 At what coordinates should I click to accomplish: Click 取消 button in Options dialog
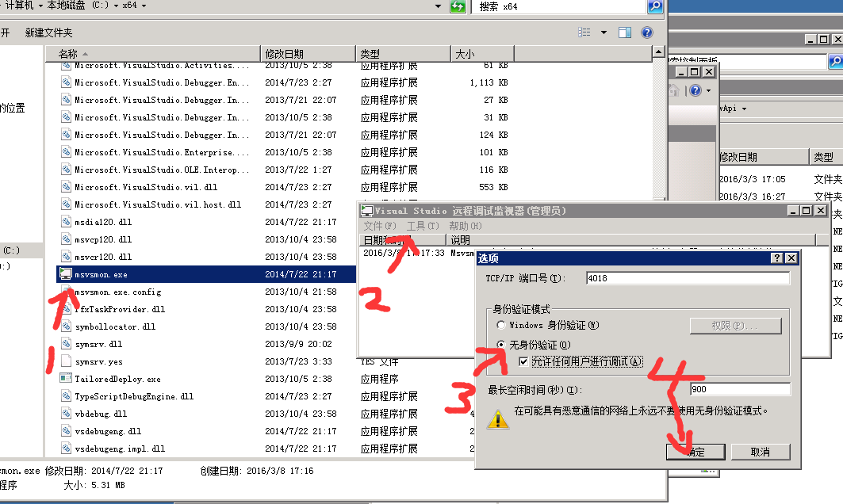[761, 452]
